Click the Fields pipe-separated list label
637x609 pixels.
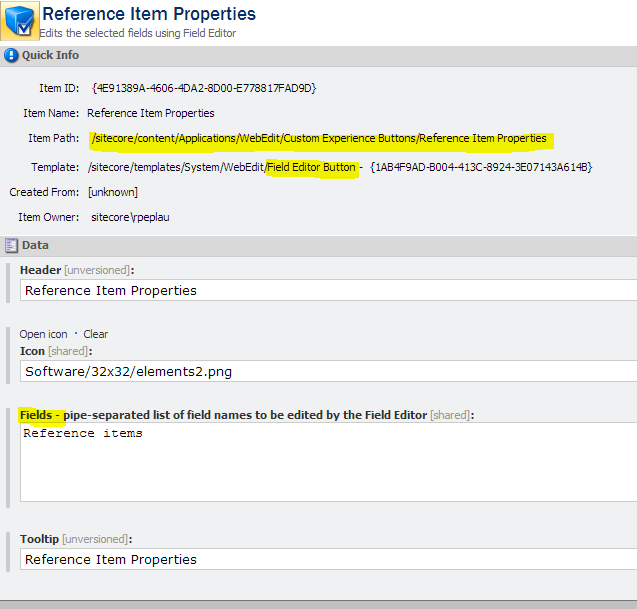[247, 415]
